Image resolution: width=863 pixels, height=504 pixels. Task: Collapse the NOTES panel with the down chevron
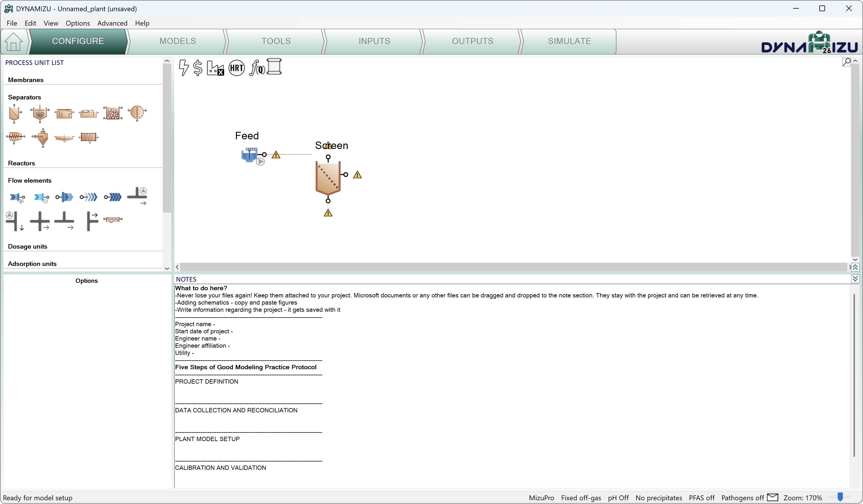pos(855,279)
